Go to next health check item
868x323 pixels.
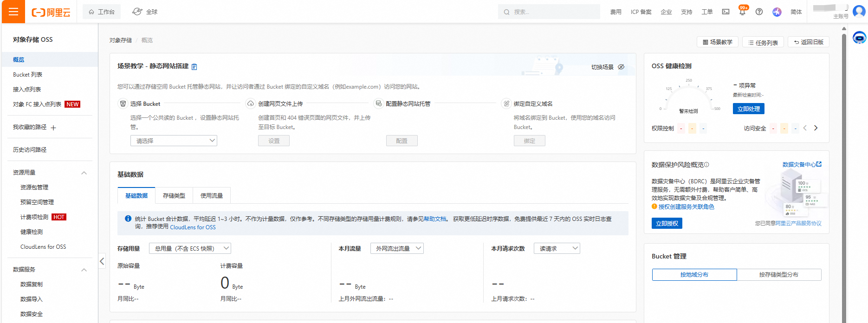[x=816, y=128]
